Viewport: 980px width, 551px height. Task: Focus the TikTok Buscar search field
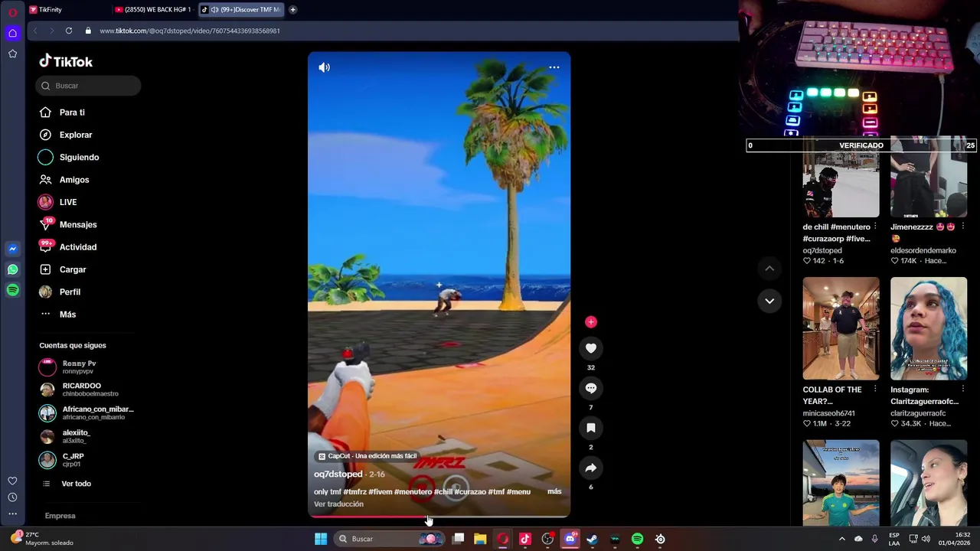88,86
